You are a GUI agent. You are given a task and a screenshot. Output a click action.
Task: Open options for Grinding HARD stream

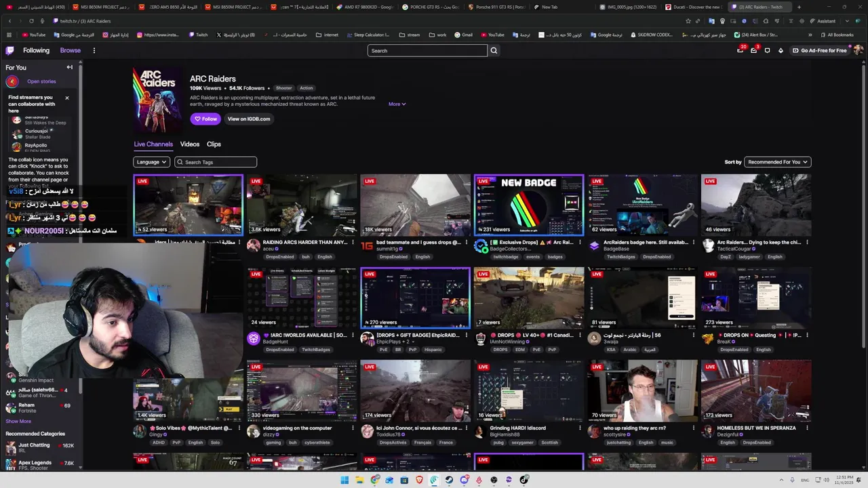(580, 428)
